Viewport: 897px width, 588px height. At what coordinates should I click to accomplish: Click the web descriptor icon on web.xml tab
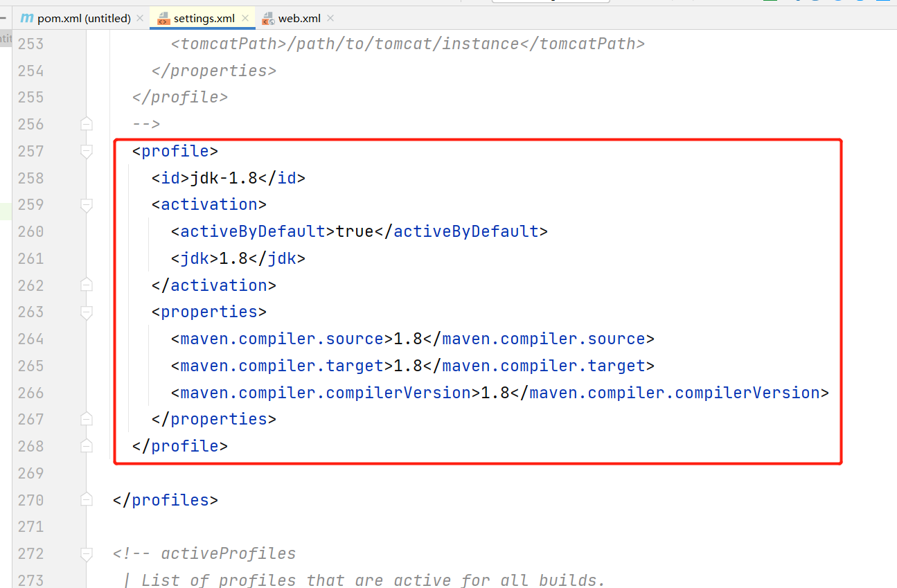tap(268, 19)
